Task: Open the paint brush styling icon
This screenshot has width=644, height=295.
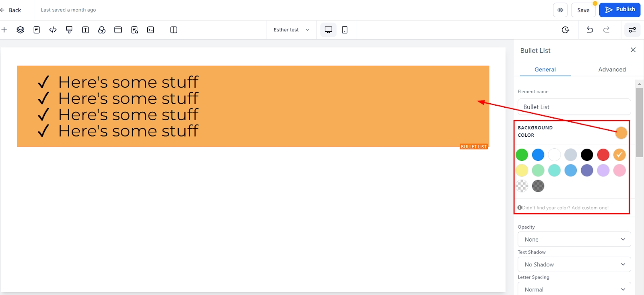Action: coord(69,30)
